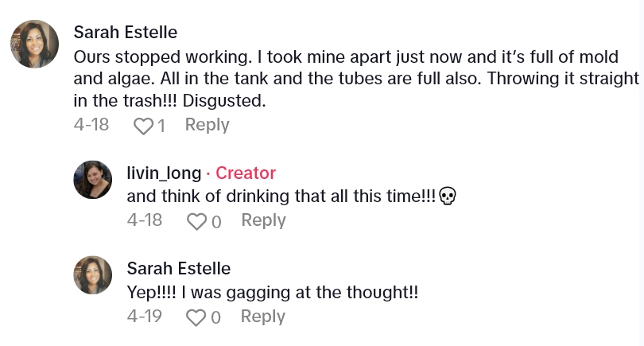Like livin_long's creator reply with heart icon
644x346 pixels.
[196, 221]
